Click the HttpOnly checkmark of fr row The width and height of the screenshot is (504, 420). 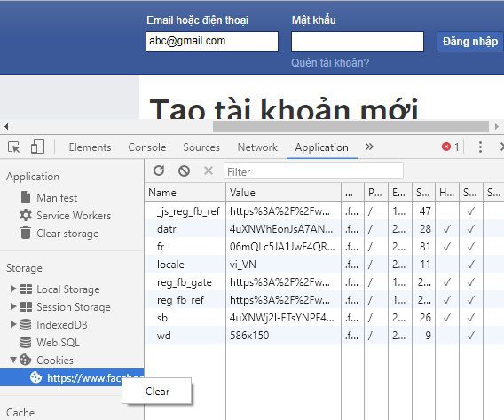coord(447,247)
